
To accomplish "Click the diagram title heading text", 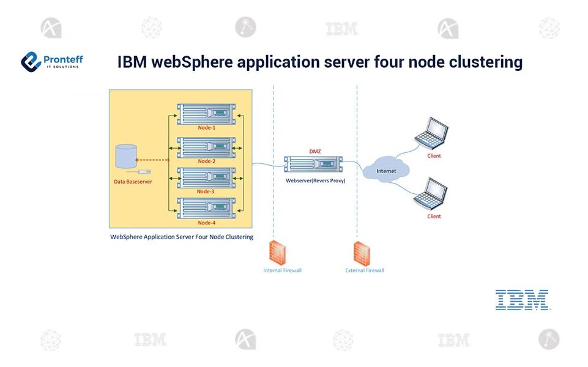I will [x=319, y=62].
